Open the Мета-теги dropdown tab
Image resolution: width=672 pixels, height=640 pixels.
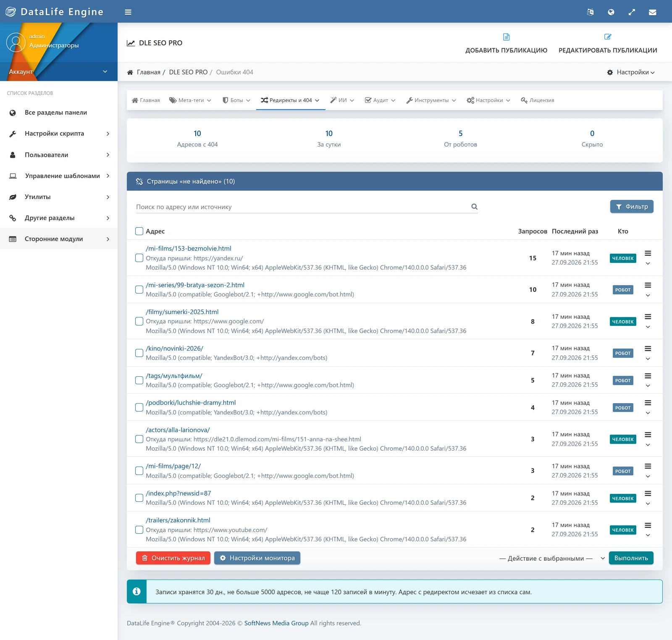pos(190,100)
